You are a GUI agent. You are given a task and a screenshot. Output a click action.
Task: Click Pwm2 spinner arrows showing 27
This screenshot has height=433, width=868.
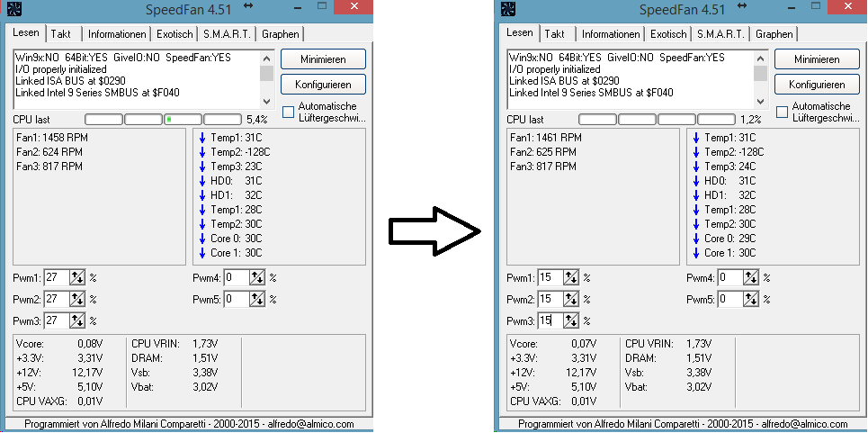point(77,299)
